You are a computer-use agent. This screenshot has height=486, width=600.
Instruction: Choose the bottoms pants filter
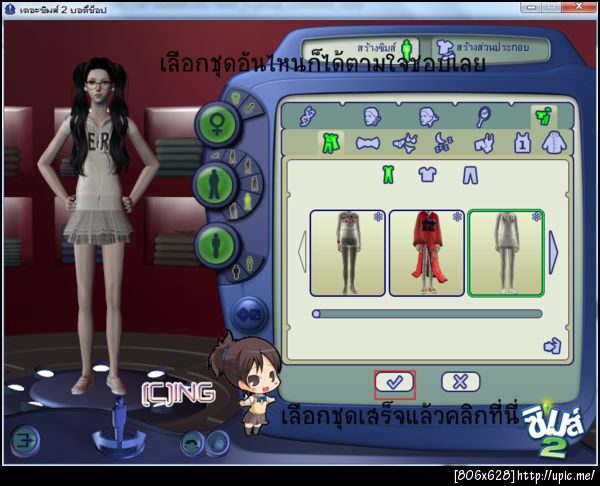[470, 175]
